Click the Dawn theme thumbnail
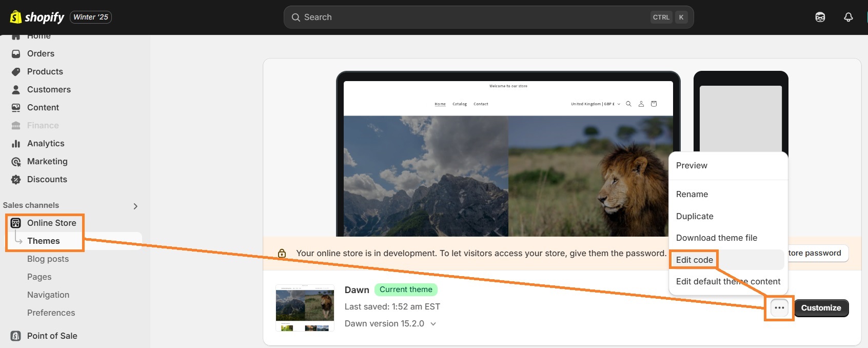 305,308
